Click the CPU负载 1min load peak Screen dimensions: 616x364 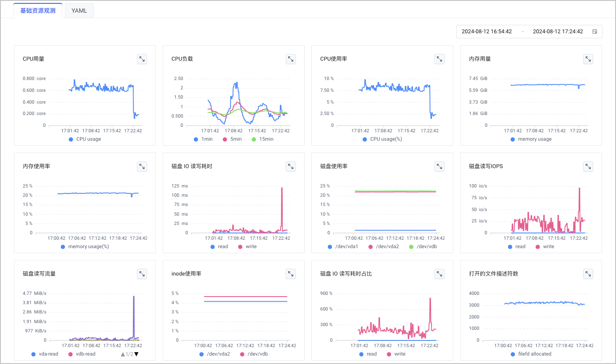click(236, 83)
